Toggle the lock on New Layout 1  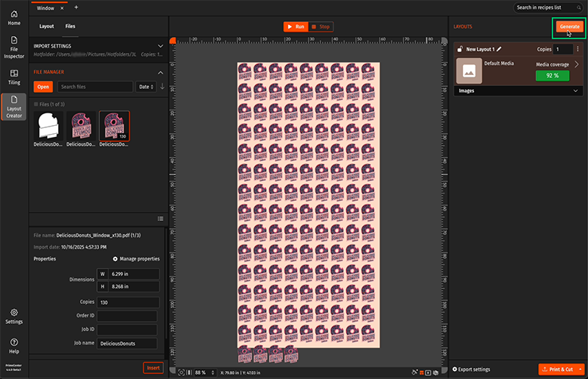click(460, 49)
